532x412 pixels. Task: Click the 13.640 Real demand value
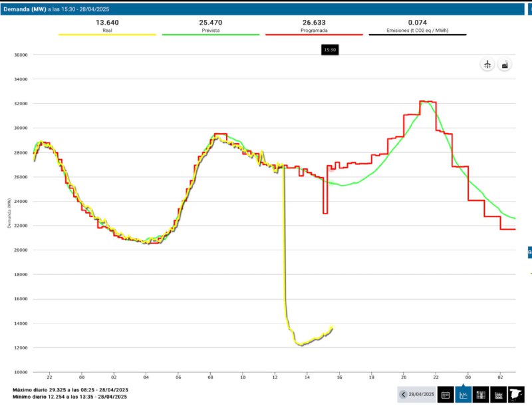[107, 23]
